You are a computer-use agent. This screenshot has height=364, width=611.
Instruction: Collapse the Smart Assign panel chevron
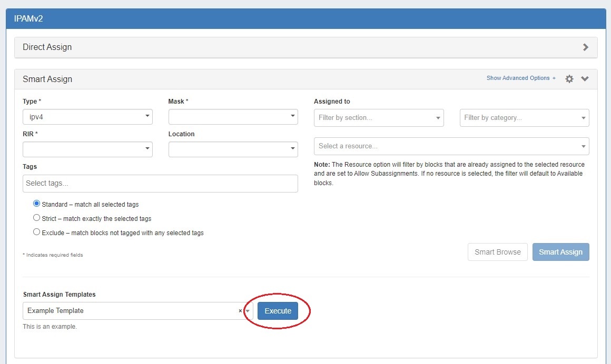pos(585,79)
